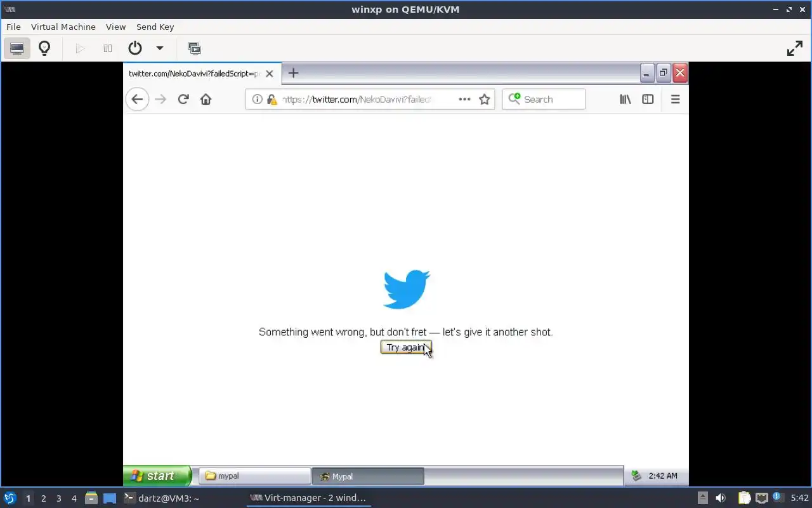Pause the virtual machine
This screenshot has height=508, width=812.
(108, 48)
